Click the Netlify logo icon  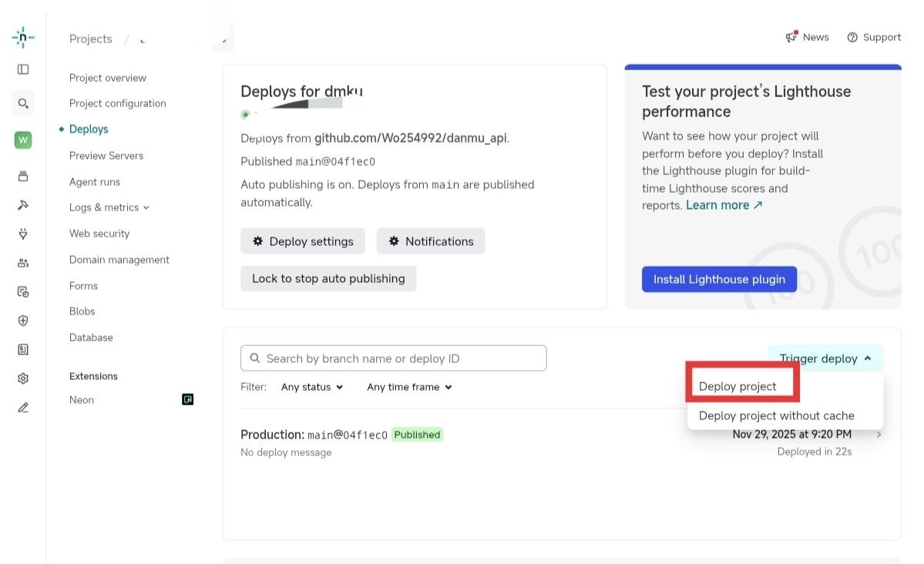[x=23, y=38]
